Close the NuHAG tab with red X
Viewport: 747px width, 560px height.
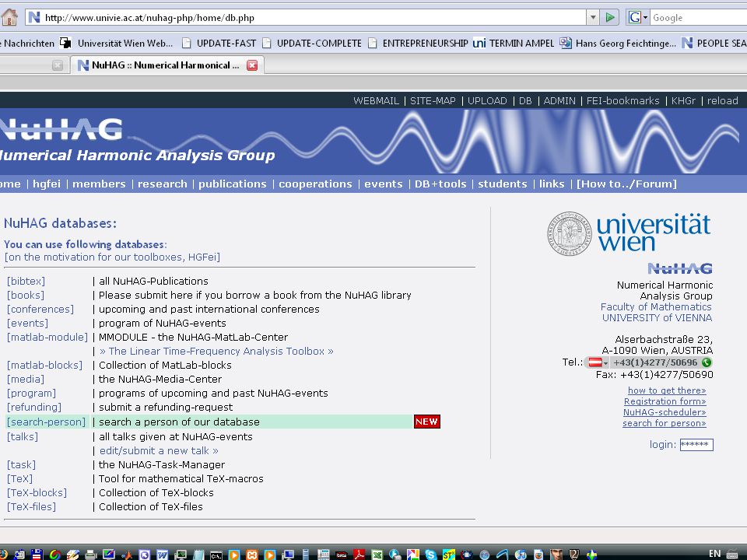[252, 65]
